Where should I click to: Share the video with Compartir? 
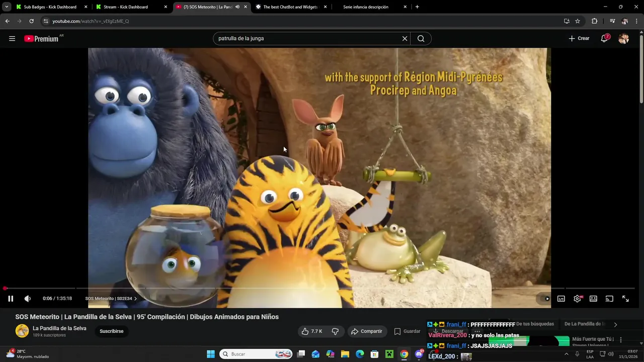tap(367, 331)
